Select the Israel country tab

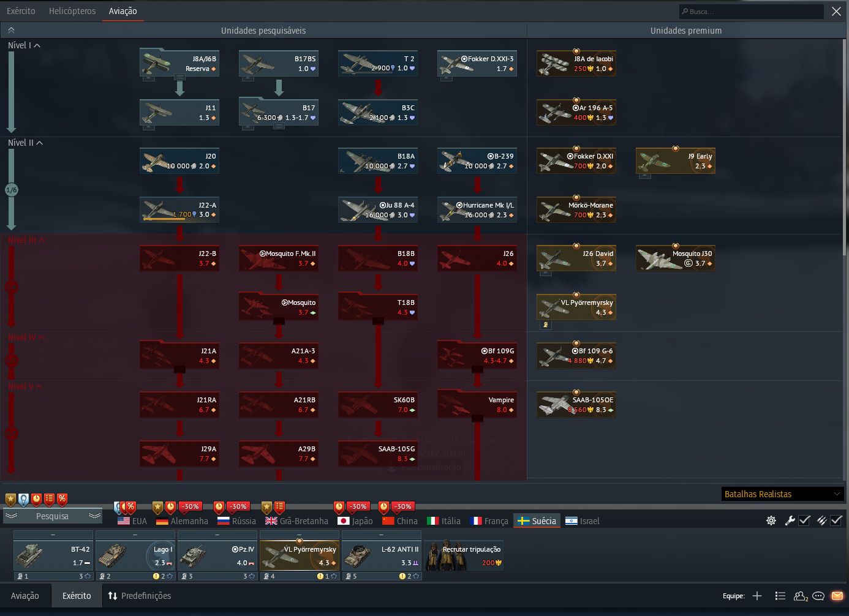(x=583, y=521)
